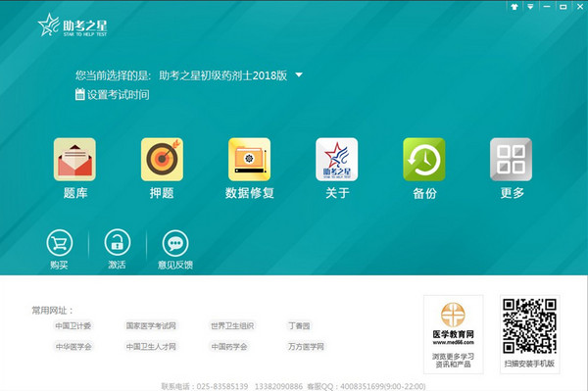Visit the 中国药学会 link

229,346
